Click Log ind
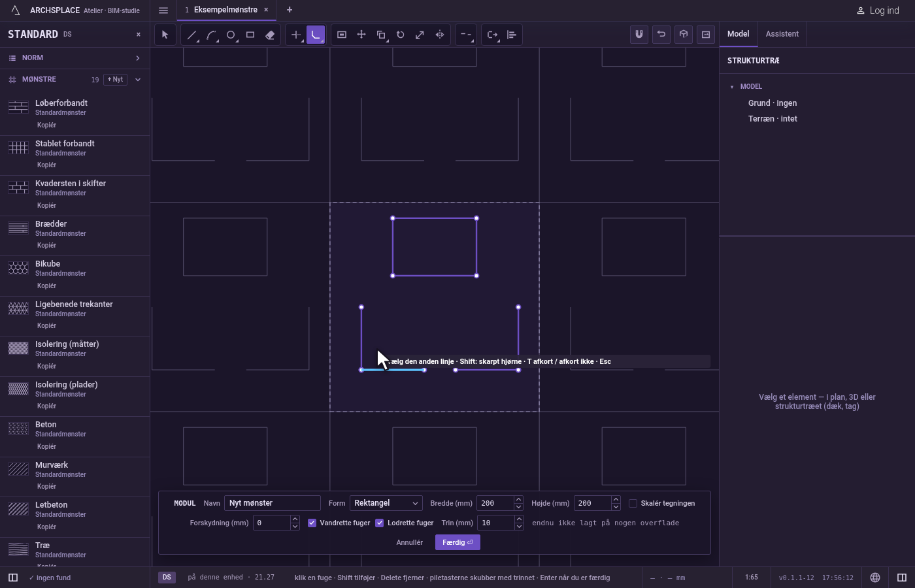This screenshot has width=915, height=588. [878, 10]
